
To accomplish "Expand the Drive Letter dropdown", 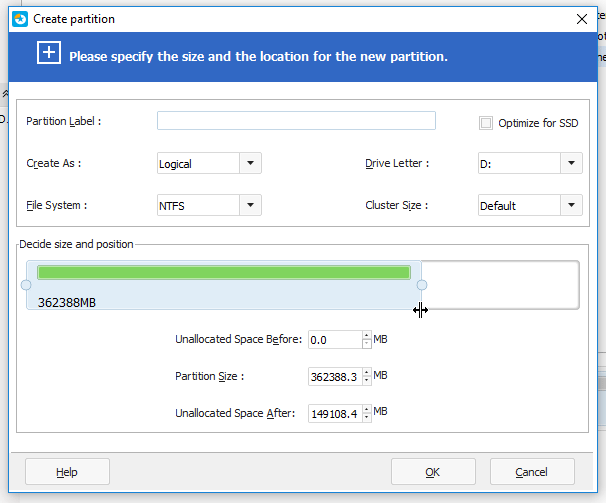I will click(x=571, y=163).
